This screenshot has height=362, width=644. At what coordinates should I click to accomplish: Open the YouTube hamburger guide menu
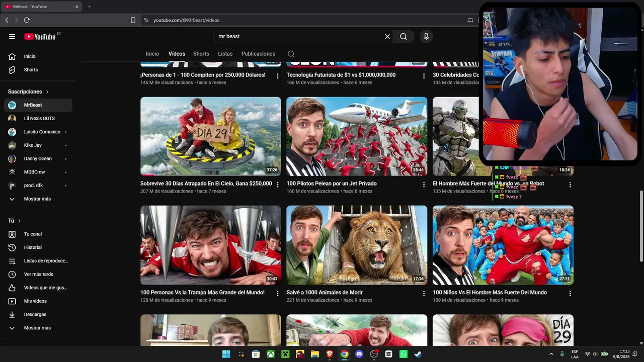point(12,36)
